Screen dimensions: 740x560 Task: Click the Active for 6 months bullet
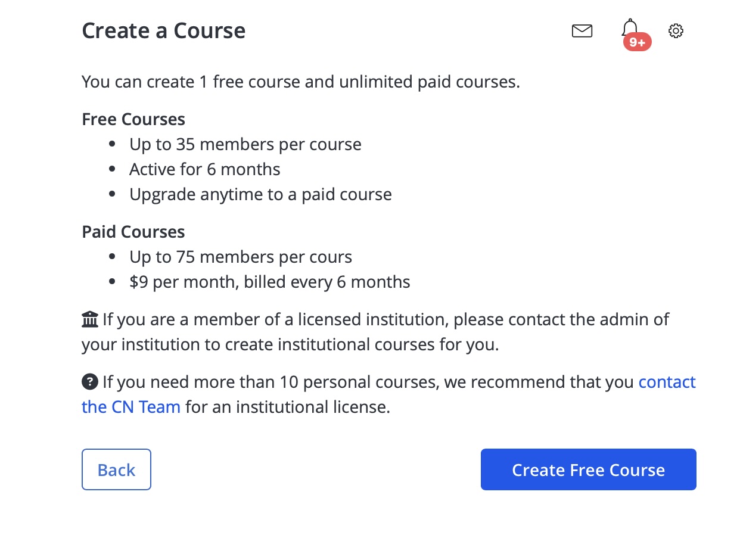click(205, 169)
